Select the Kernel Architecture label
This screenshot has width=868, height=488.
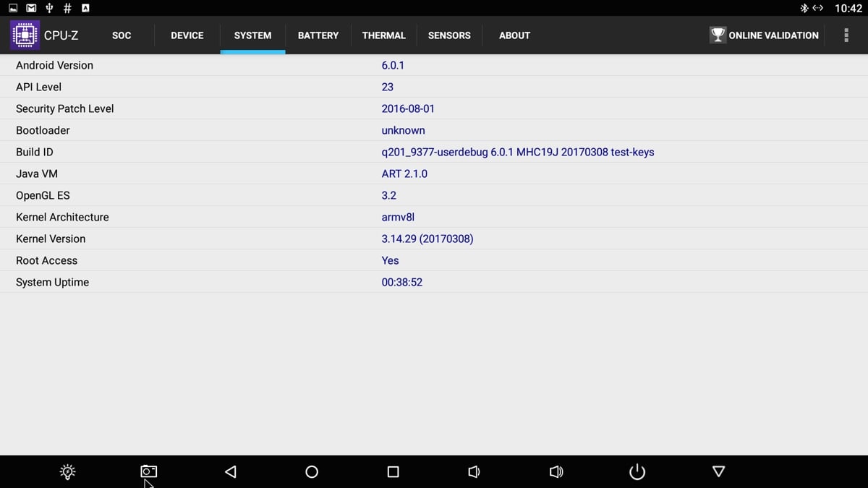62,217
